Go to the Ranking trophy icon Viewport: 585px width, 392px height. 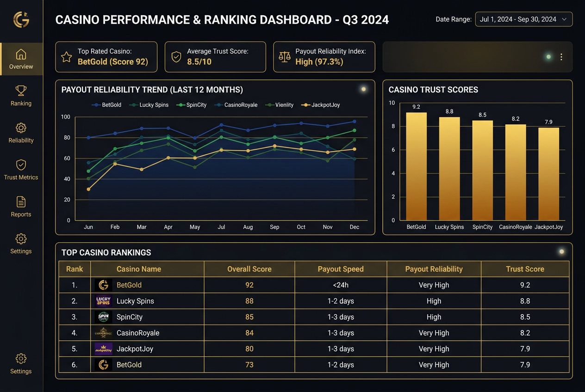pos(21,91)
